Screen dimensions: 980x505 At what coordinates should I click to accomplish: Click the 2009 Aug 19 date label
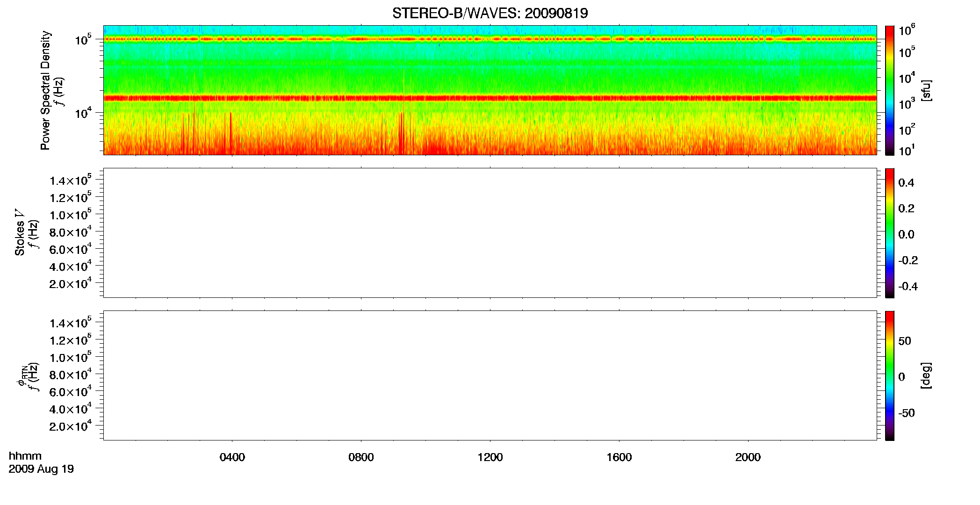point(41,469)
